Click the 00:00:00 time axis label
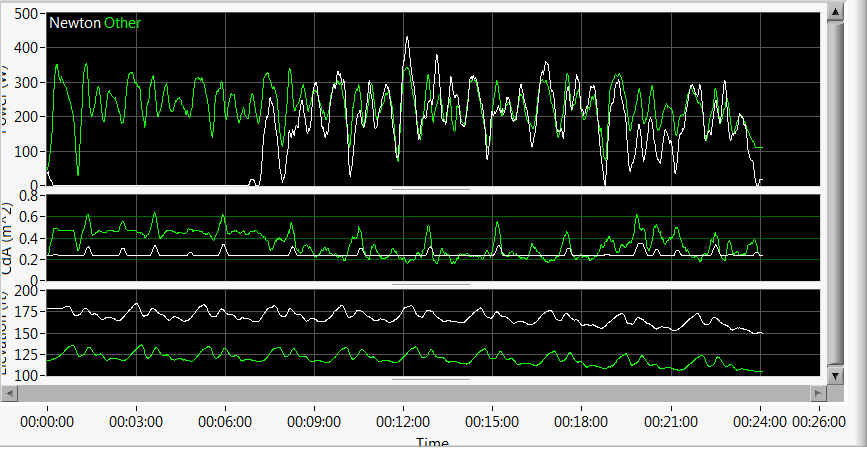 (47, 422)
